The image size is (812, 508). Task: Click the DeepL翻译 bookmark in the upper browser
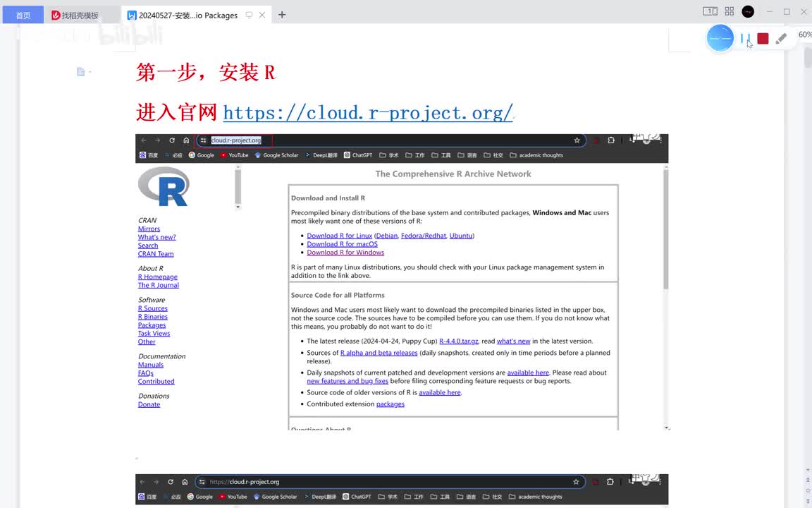tap(321, 155)
